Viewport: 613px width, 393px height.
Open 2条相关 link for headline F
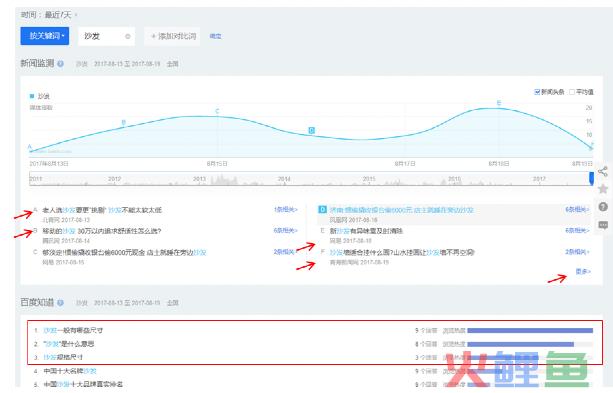pos(577,252)
